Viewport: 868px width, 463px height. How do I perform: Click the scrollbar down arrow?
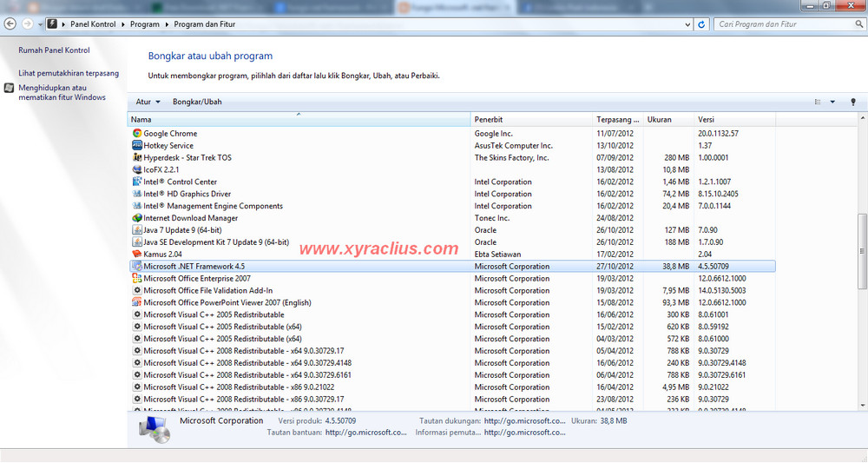[x=862, y=406]
